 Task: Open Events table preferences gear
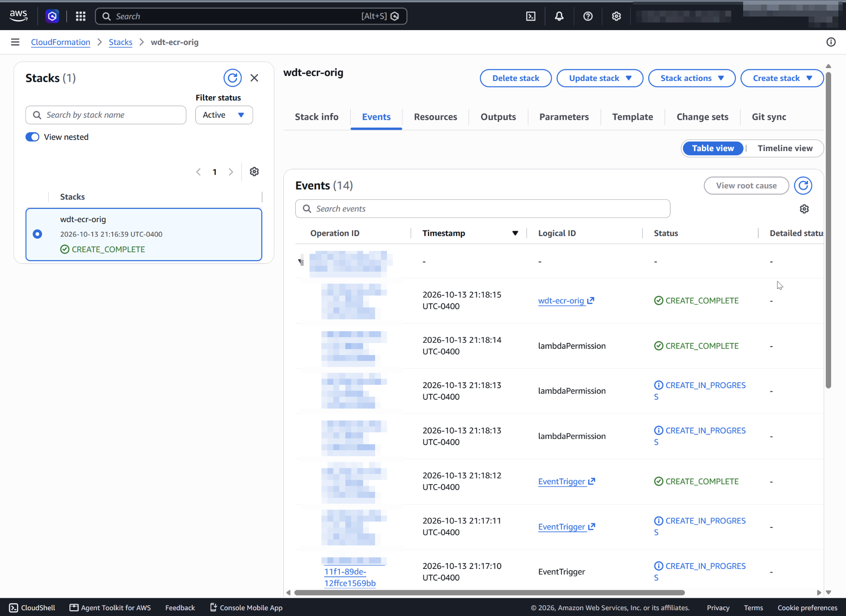804,209
